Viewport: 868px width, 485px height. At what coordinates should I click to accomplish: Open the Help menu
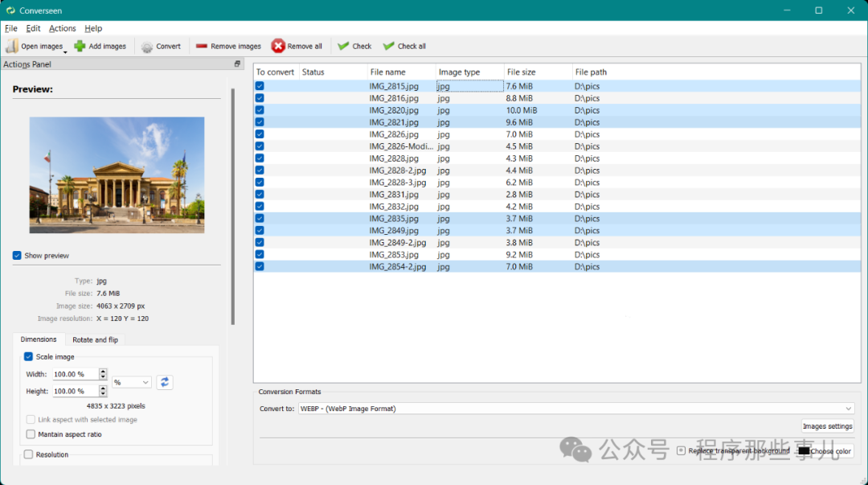(93, 28)
